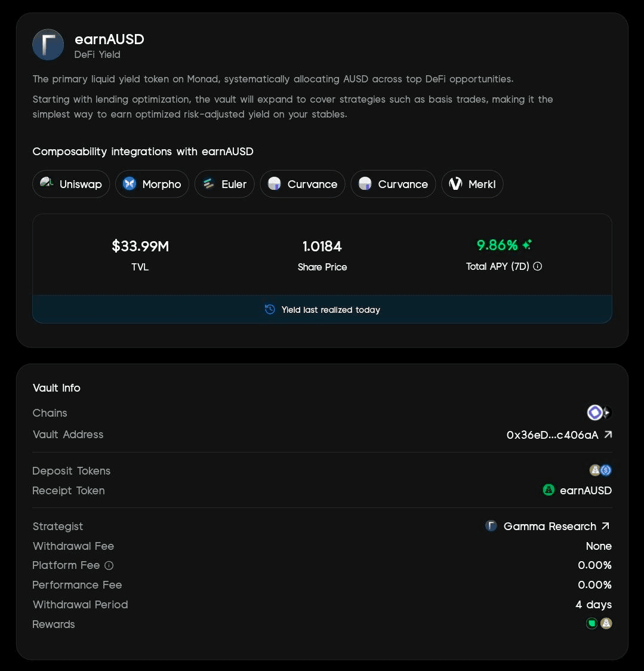Screen dimensions: 644x671
Task: Click the 4 days withdrawal period value
Action: (593, 604)
